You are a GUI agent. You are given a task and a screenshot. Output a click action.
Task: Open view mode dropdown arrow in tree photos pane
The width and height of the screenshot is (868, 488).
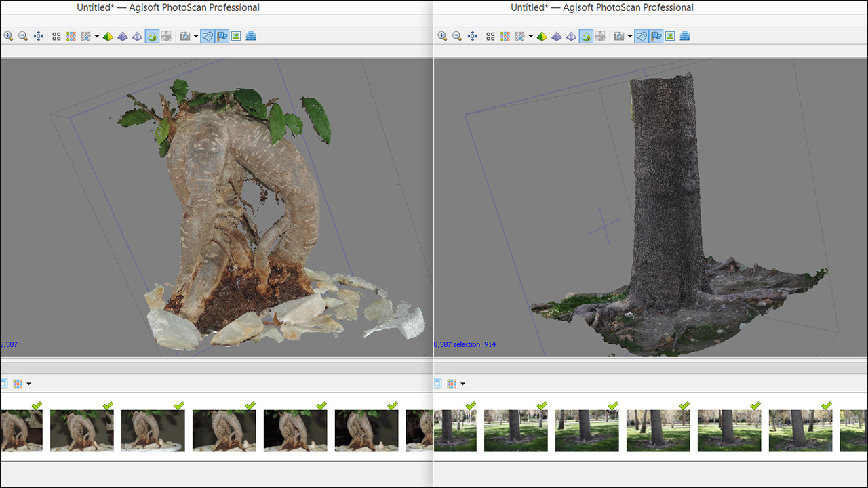tap(462, 384)
